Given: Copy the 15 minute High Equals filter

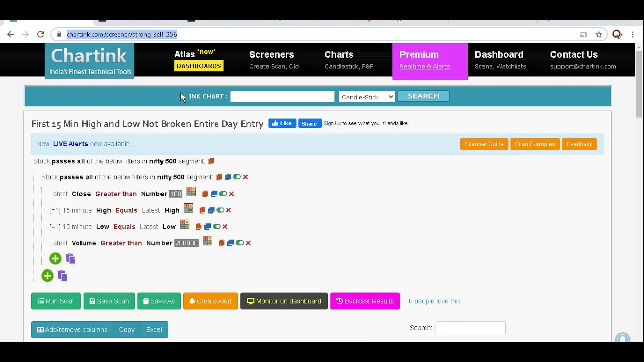Looking at the screenshot, I should click(x=202, y=210).
